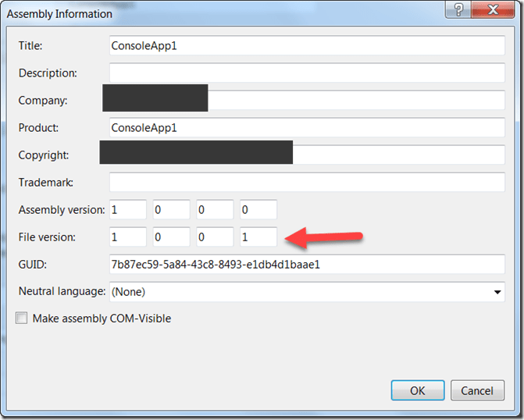
Task: Click the File version build box
Action: [215, 237]
